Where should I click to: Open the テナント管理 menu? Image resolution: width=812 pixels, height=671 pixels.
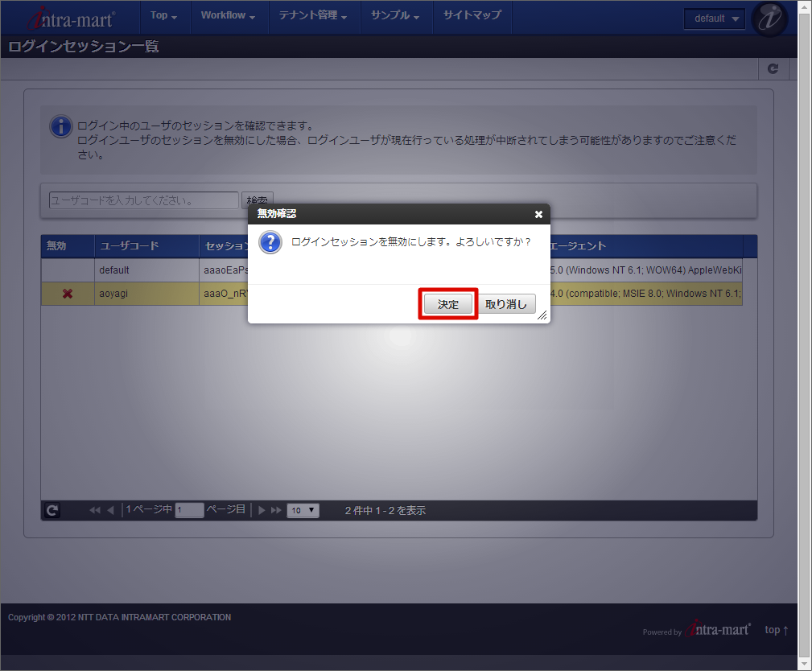tap(313, 15)
